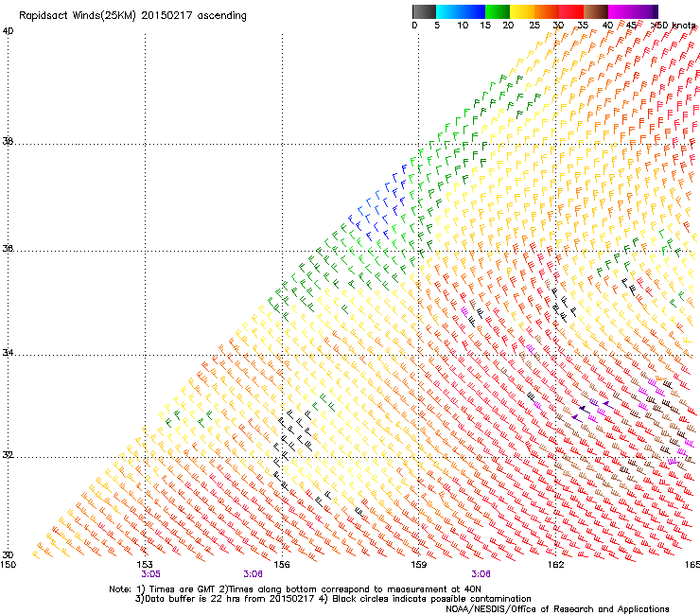Screen dimensions: 700x615
Task: Click the longitude axis label '162'
Action: coord(556,565)
